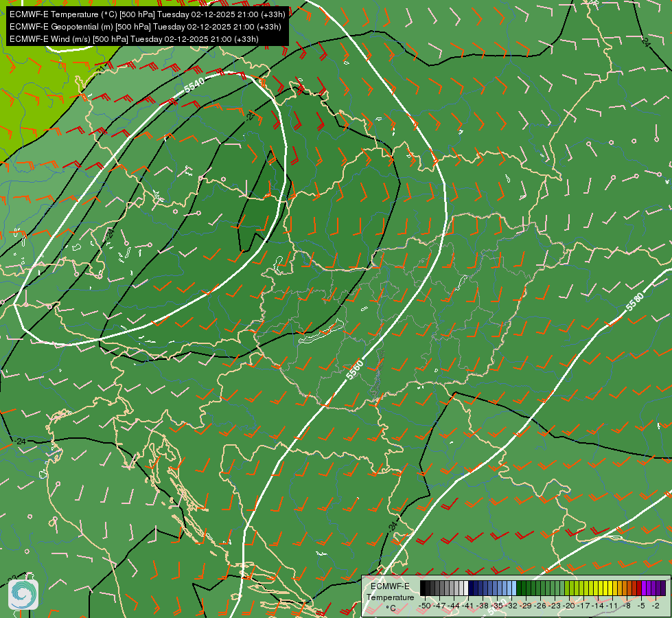Pick the purple swatch at the legend's warm end
This screenshot has height=618, width=672.
pyautogui.click(x=663, y=588)
